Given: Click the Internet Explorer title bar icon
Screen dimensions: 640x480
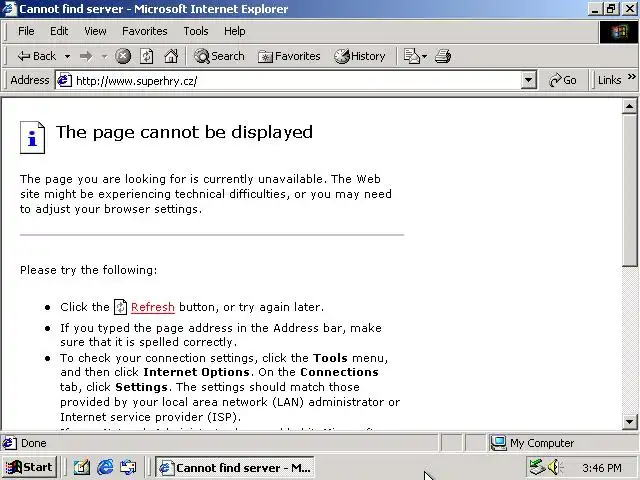Looking at the screenshot, I should [x=9, y=9].
